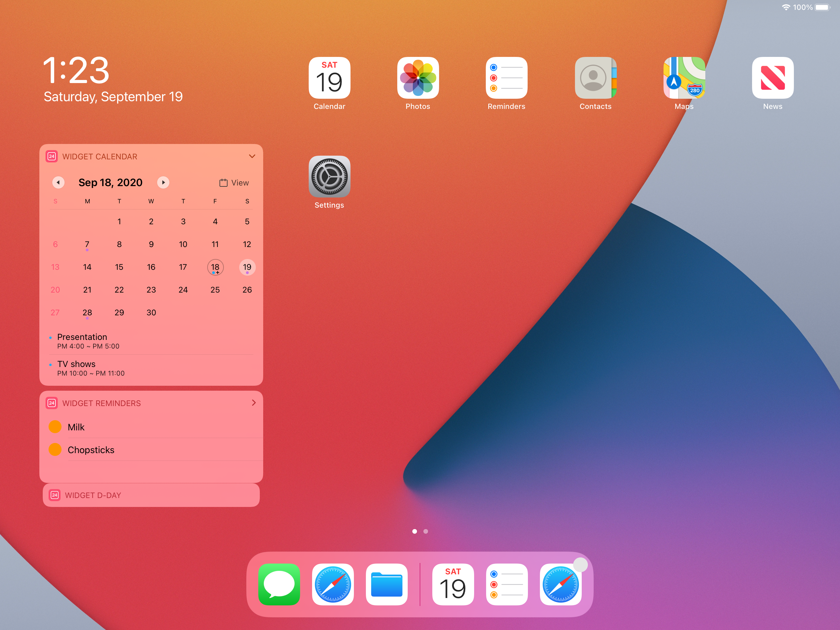Open Reminders app on home screen
The width and height of the screenshot is (840, 630).
(x=506, y=78)
